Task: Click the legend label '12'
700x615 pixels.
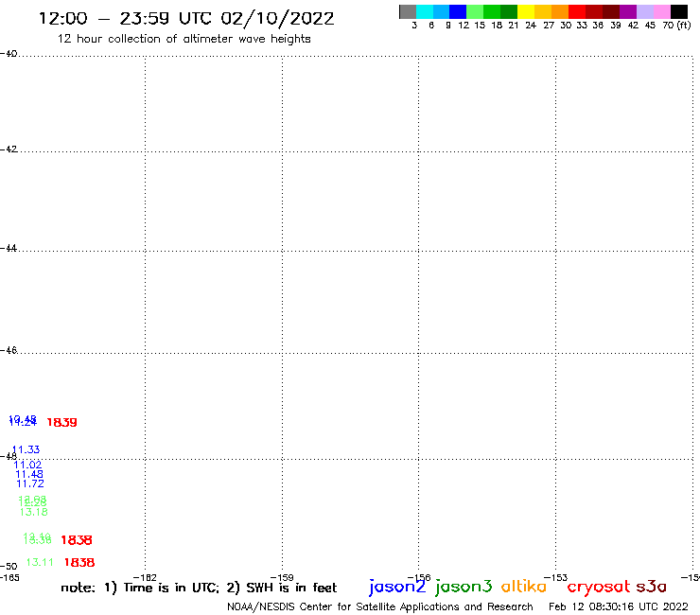Action: click(464, 26)
